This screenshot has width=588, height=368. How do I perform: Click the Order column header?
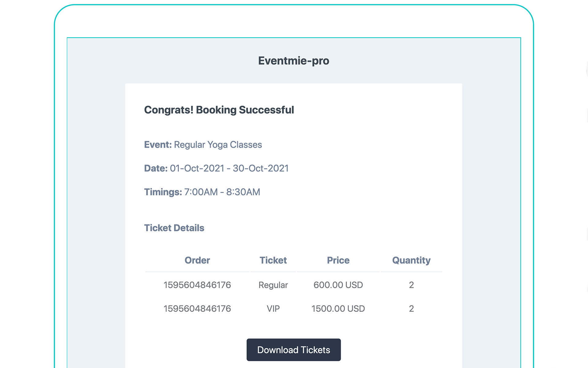click(197, 260)
